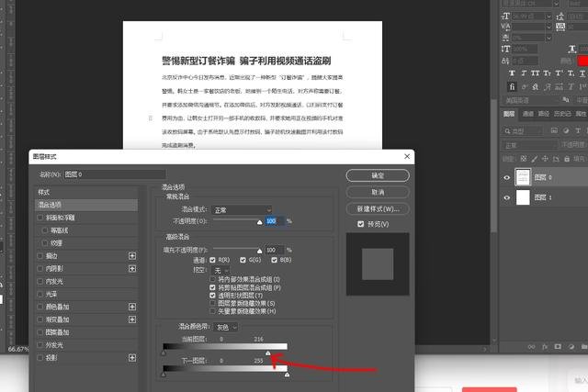Click the 新建样式(W)... button

coord(378,209)
